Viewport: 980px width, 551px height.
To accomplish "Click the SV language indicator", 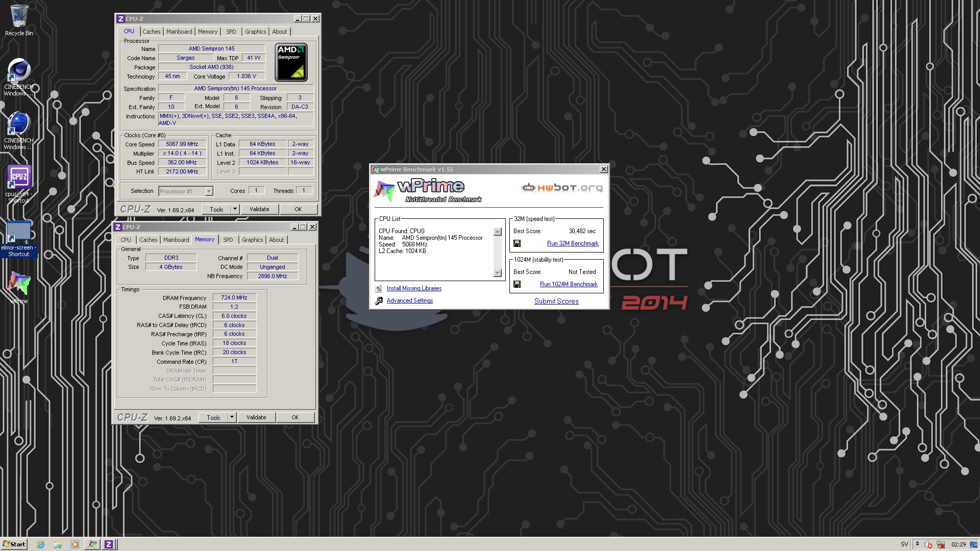I will pos(904,544).
